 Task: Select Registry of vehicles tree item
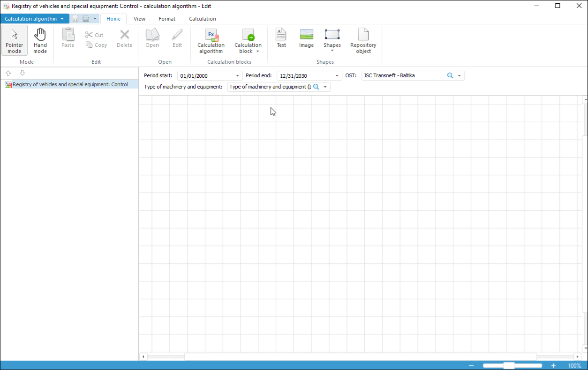click(x=70, y=85)
